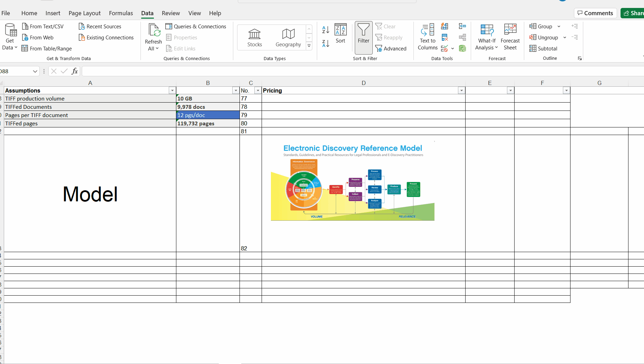Toggle the Filter button
The width and height of the screenshot is (644, 364).
pyautogui.click(x=364, y=37)
